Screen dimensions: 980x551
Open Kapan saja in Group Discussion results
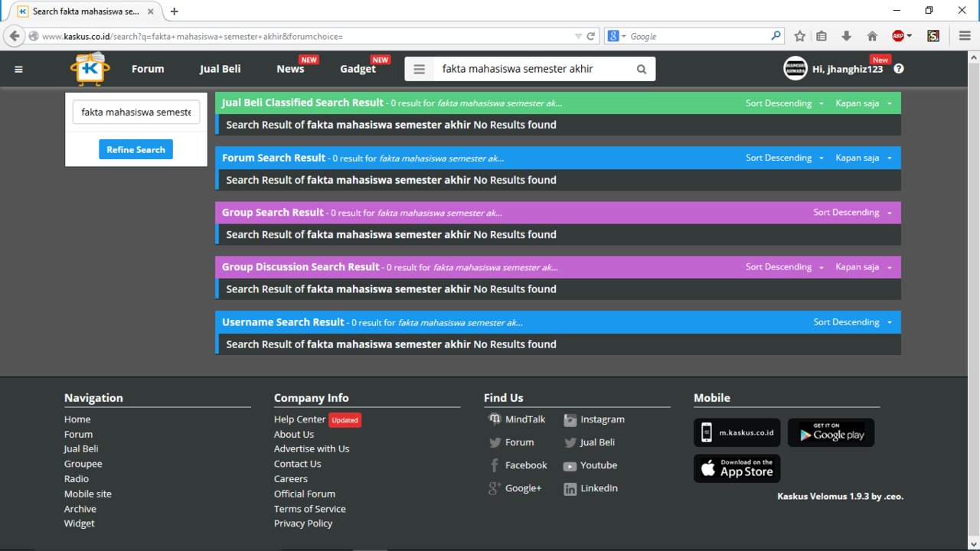pyautogui.click(x=864, y=267)
